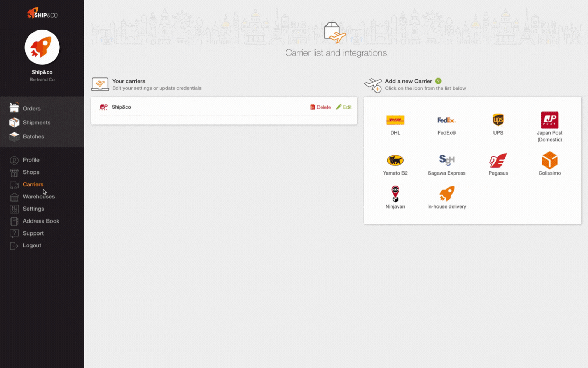The width and height of the screenshot is (588, 368).
Task: Click the Carrier list and integrations heading
Action: coord(336,53)
